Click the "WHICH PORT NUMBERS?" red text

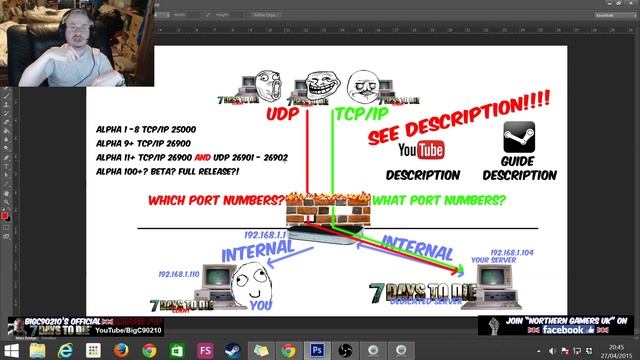tap(216, 200)
